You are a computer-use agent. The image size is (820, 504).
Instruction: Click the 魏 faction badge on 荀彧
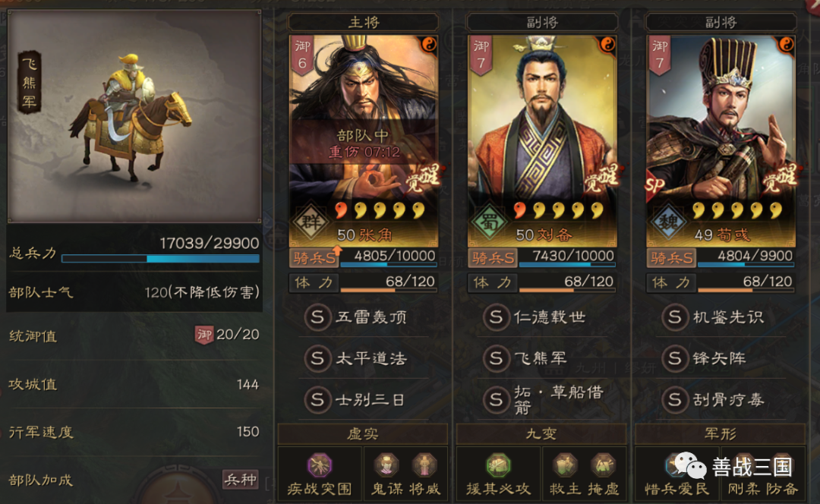click(668, 222)
